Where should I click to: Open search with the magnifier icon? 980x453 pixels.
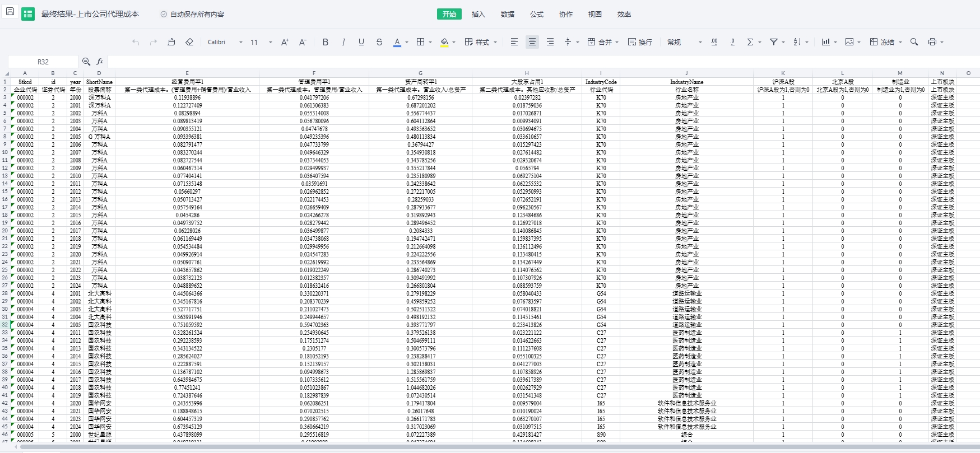click(914, 42)
